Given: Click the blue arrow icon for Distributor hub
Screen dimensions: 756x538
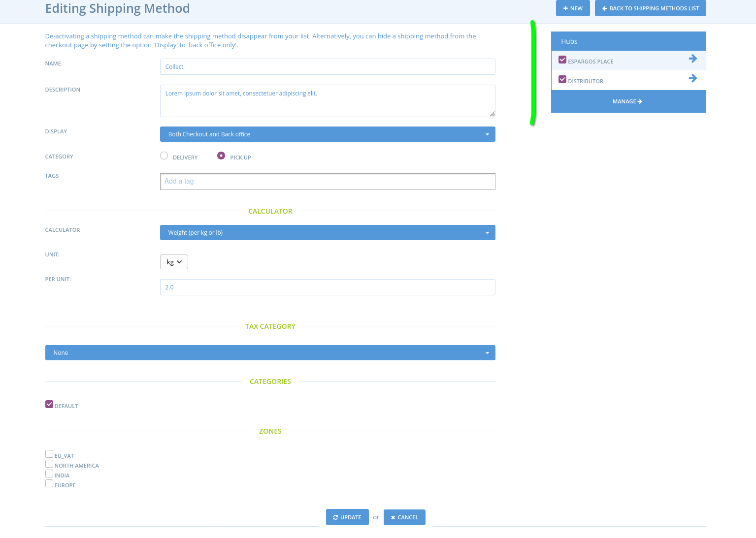Looking at the screenshot, I should pos(692,78).
